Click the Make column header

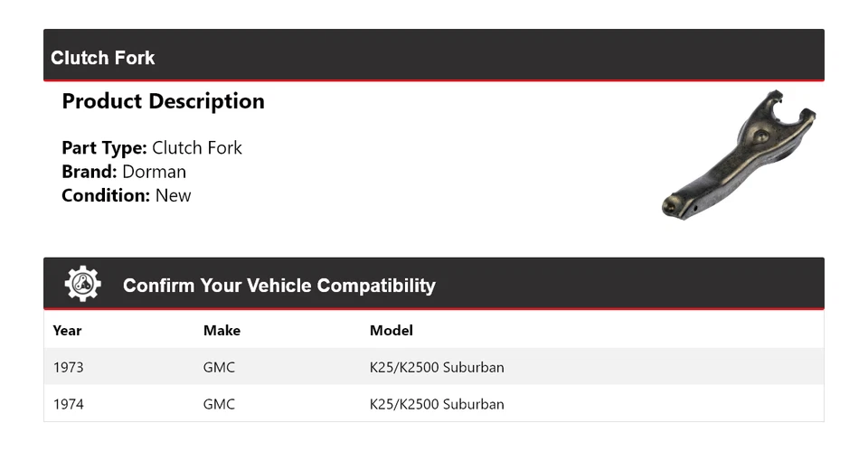[222, 331]
